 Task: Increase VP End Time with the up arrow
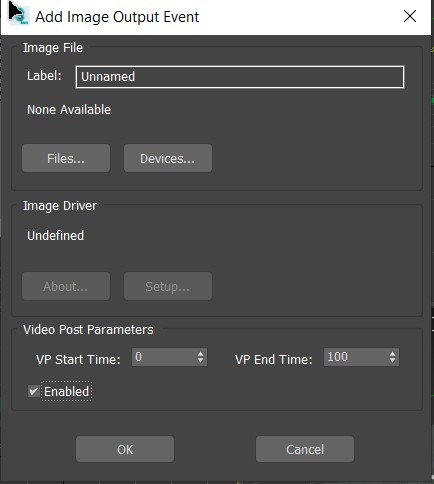[x=393, y=353]
